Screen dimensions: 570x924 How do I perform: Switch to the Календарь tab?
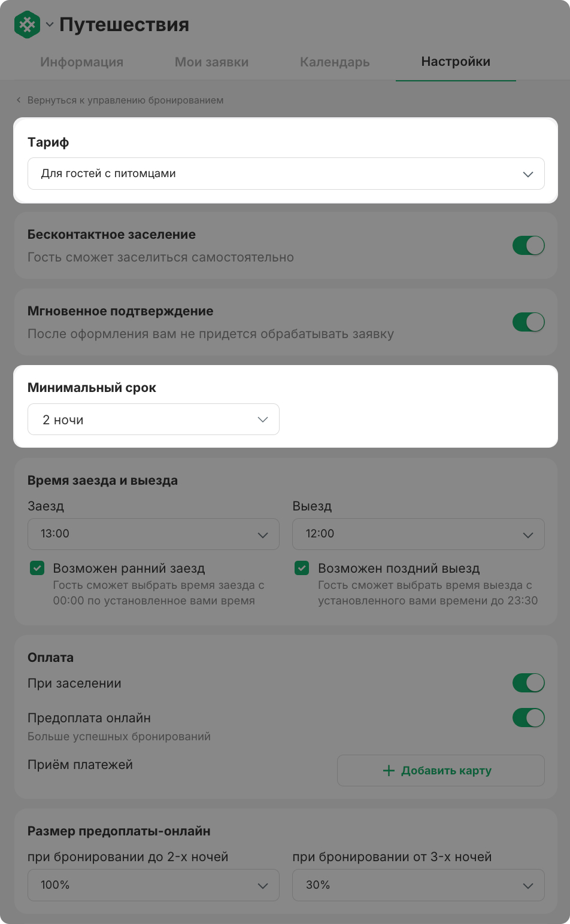[335, 62]
